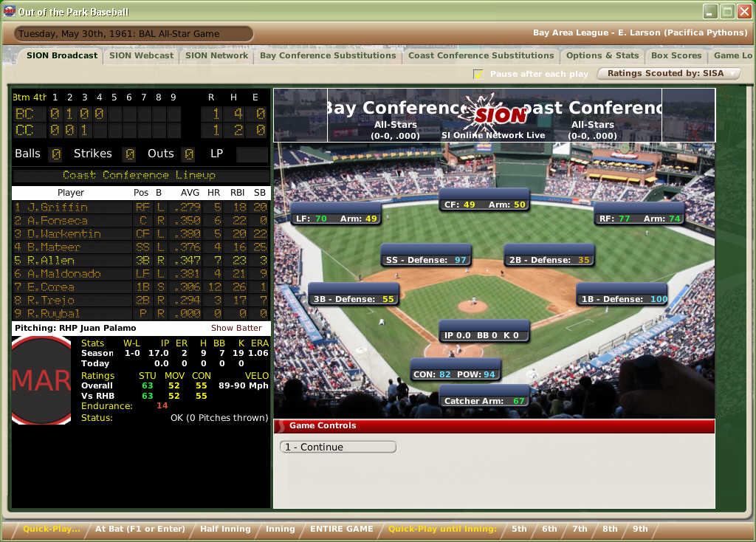Open the SION Network tab
This screenshot has width=756, height=542.
coord(216,55)
